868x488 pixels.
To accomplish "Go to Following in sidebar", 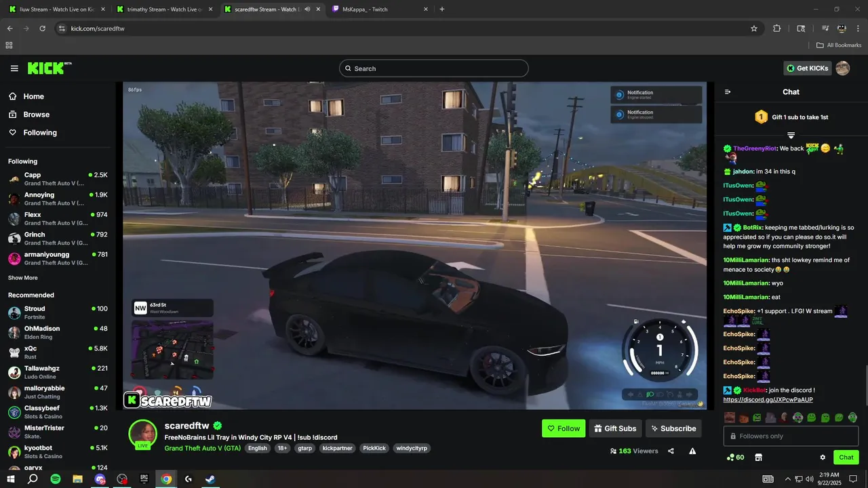I will point(40,133).
